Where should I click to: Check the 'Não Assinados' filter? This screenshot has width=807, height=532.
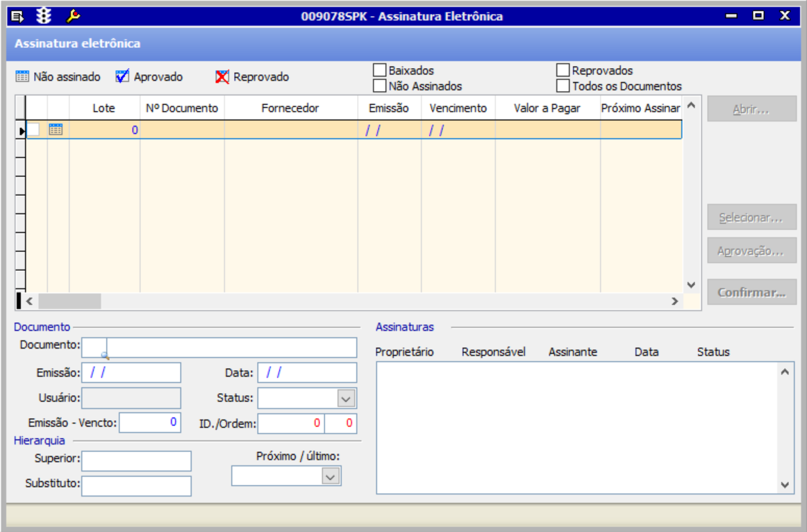point(379,86)
